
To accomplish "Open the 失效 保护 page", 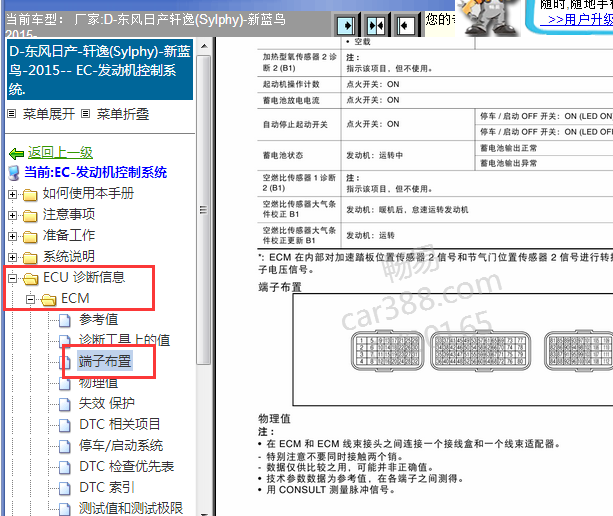I will pyautogui.click(x=107, y=403).
